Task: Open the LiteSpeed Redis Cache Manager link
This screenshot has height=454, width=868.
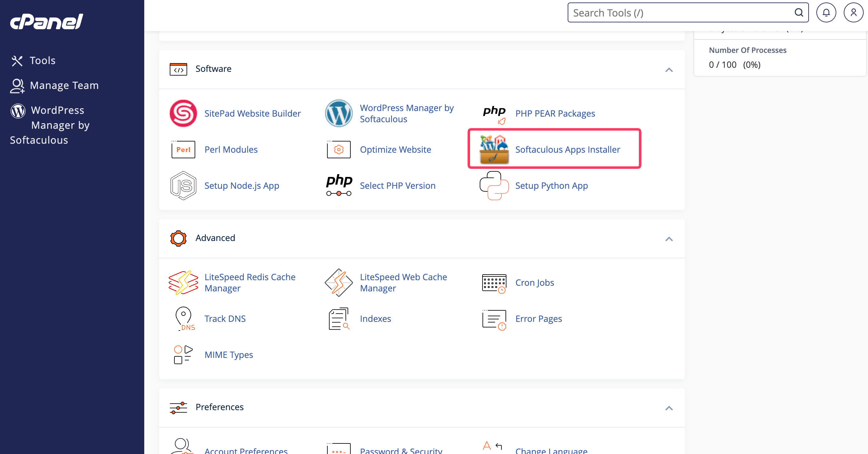Action: pos(250,282)
